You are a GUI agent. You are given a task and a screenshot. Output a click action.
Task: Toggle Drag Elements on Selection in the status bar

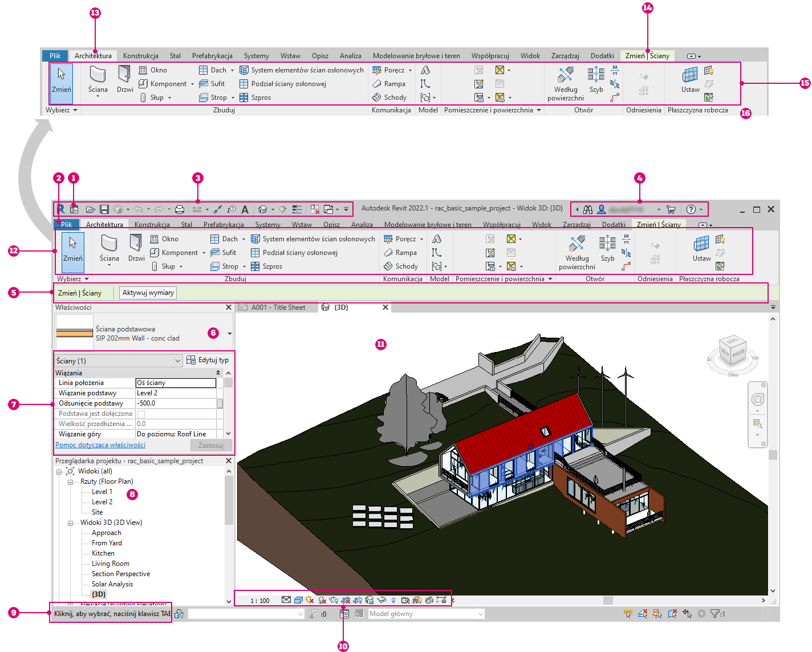point(687,614)
